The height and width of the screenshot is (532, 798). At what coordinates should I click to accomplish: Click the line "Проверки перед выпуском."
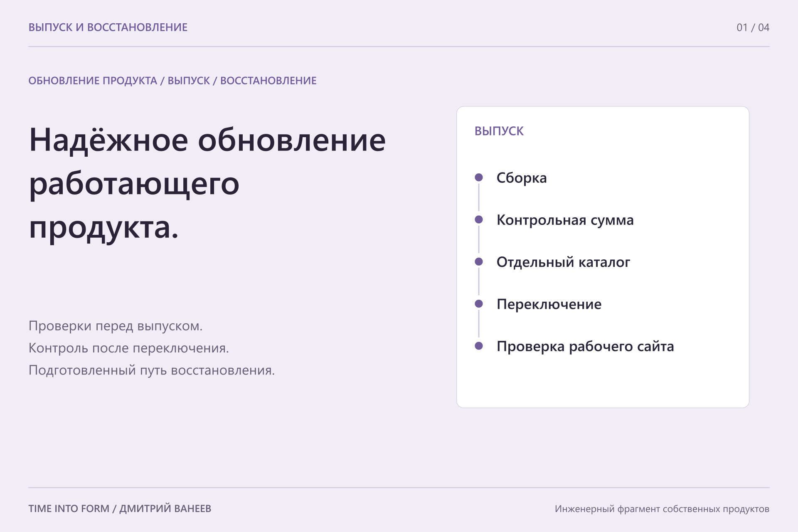tap(116, 326)
